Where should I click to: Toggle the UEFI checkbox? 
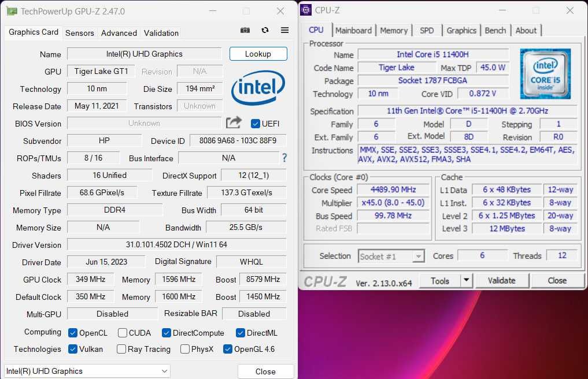(x=256, y=124)
